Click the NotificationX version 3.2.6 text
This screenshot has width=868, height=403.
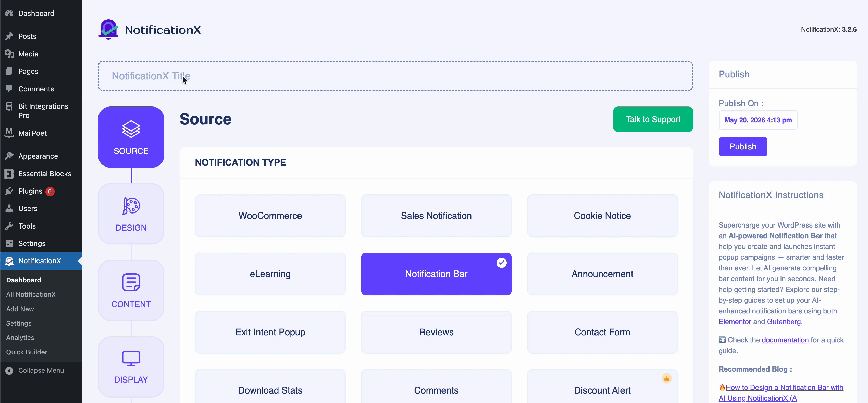tap(828, 29)
